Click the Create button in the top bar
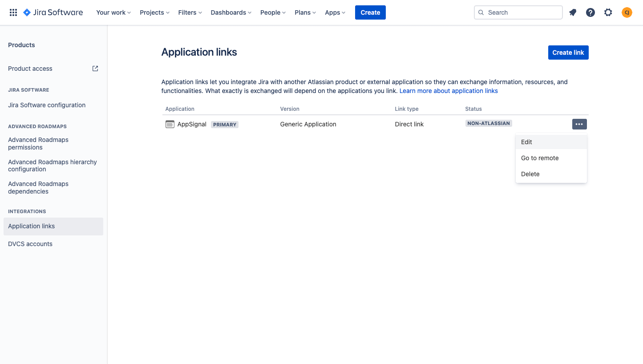 pyautogui.click(x=370, y=12)
